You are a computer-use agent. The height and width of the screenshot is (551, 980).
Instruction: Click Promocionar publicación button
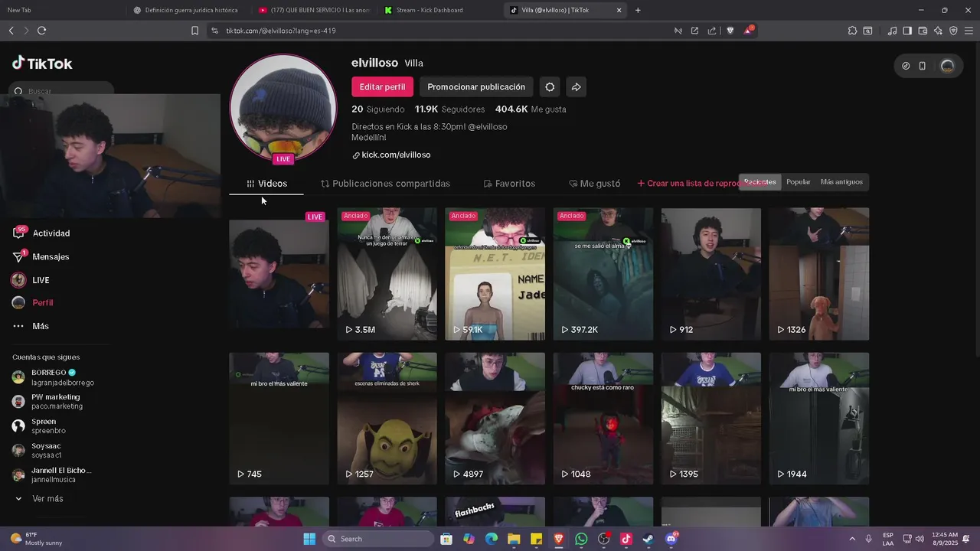(476, 86)
